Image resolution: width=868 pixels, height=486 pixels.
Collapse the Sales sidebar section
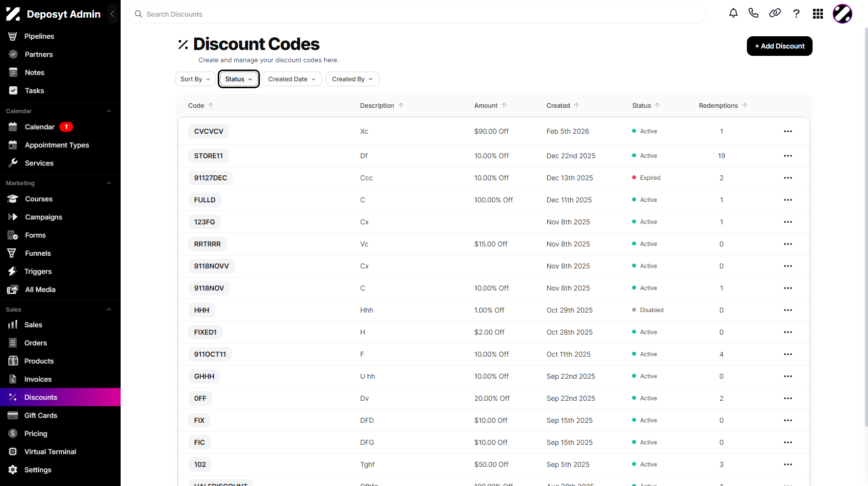click(109, 310)
